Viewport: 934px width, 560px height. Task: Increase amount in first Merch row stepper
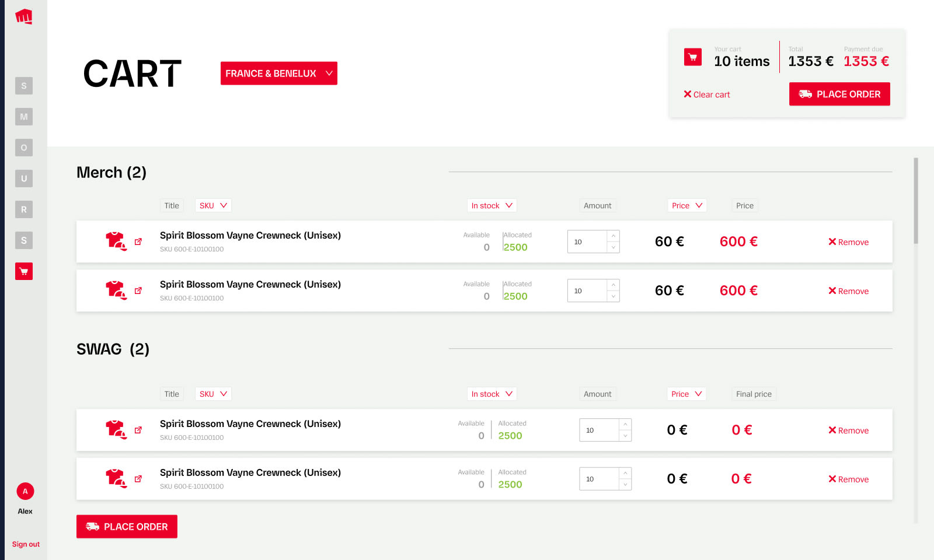614,236
